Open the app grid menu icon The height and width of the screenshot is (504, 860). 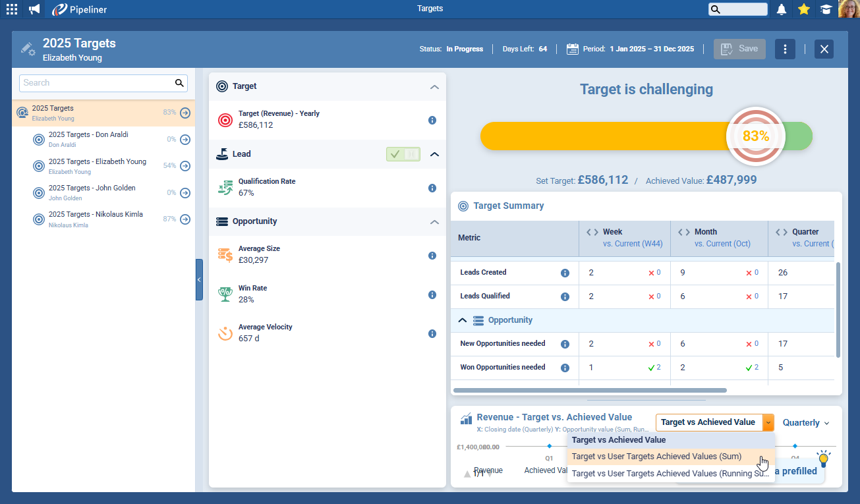(12, 9)
